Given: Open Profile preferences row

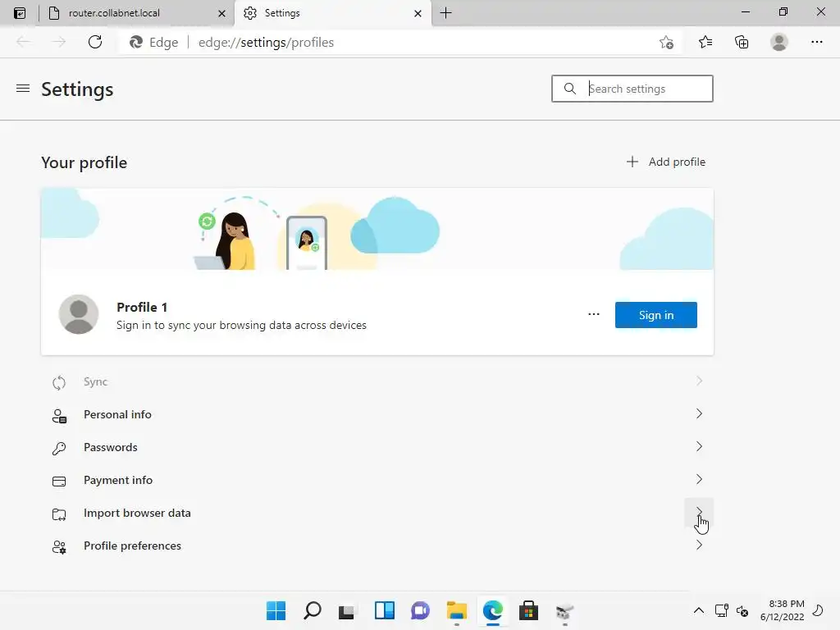Looking at the screenshot, I should [377, 546].
